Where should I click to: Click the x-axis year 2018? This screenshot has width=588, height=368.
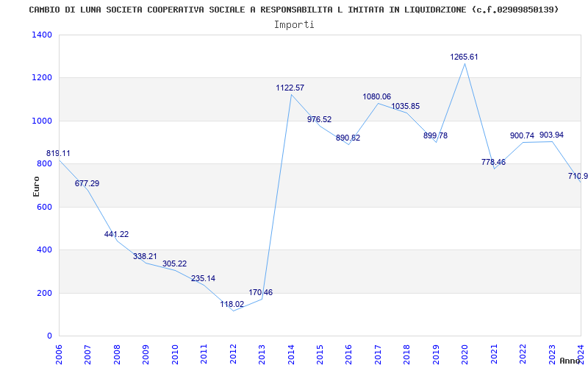pyautogui.click(x=407, y=355)
